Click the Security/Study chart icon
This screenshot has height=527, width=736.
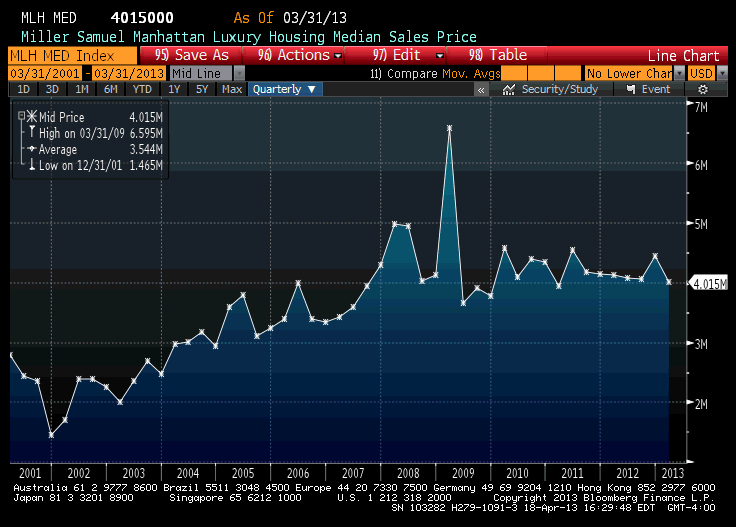tap(509, 89)
